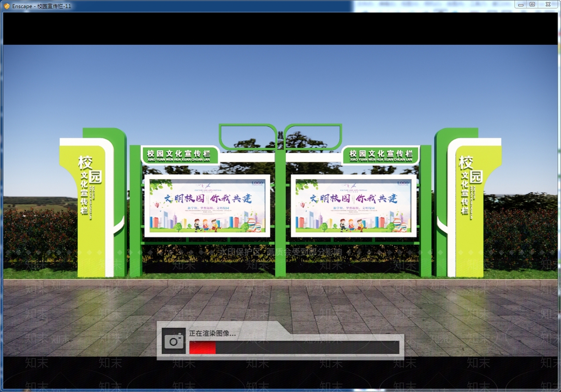
Task: Click the red filled portion of progress bar
Action: point(202,347)
